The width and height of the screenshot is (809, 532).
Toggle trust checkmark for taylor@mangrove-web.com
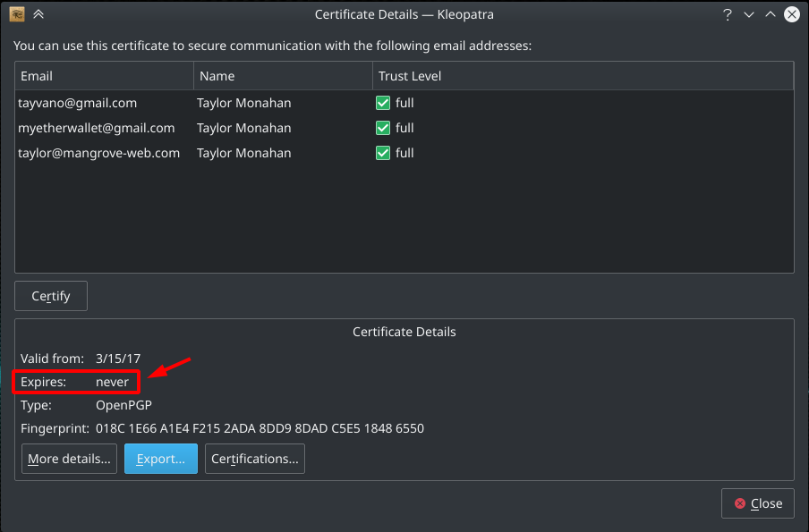[383, 153]
